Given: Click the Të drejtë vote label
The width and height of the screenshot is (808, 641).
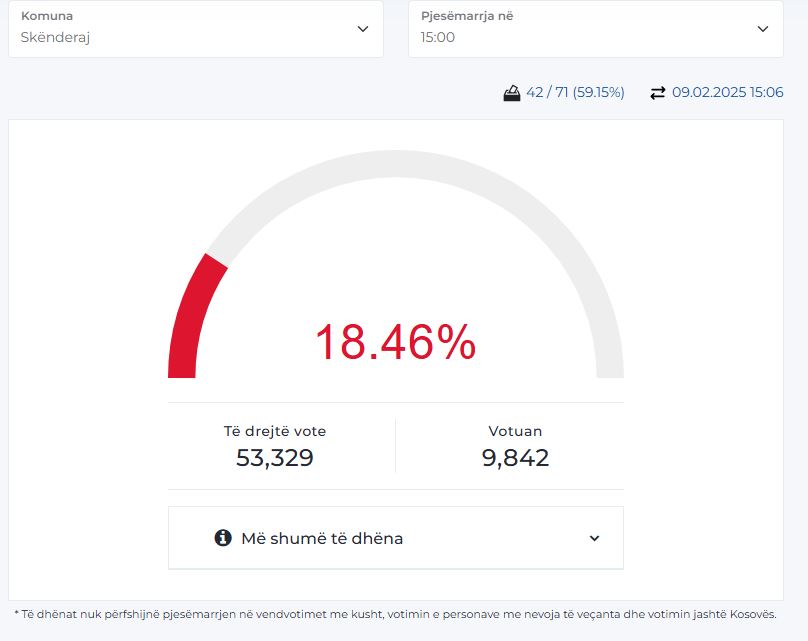Looking at the screenshot, I should click(x=275, y=432).
